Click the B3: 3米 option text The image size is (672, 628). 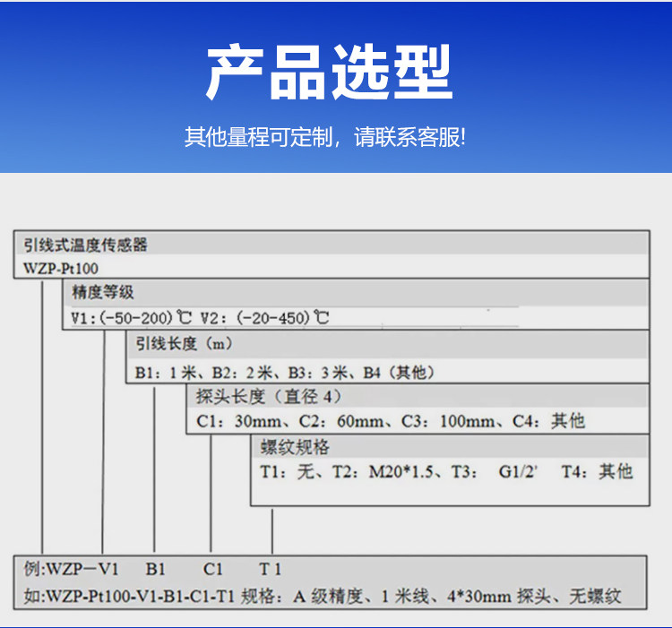pyautogui.click(x=317, y=373)
